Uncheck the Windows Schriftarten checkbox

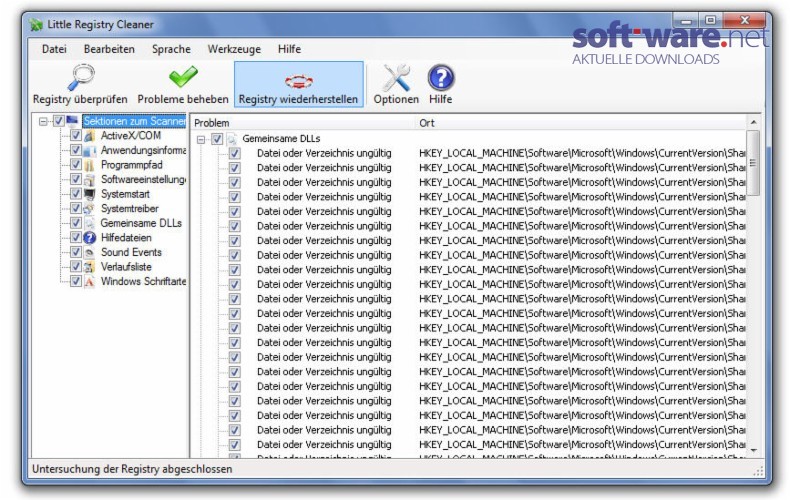pos(76,281)
